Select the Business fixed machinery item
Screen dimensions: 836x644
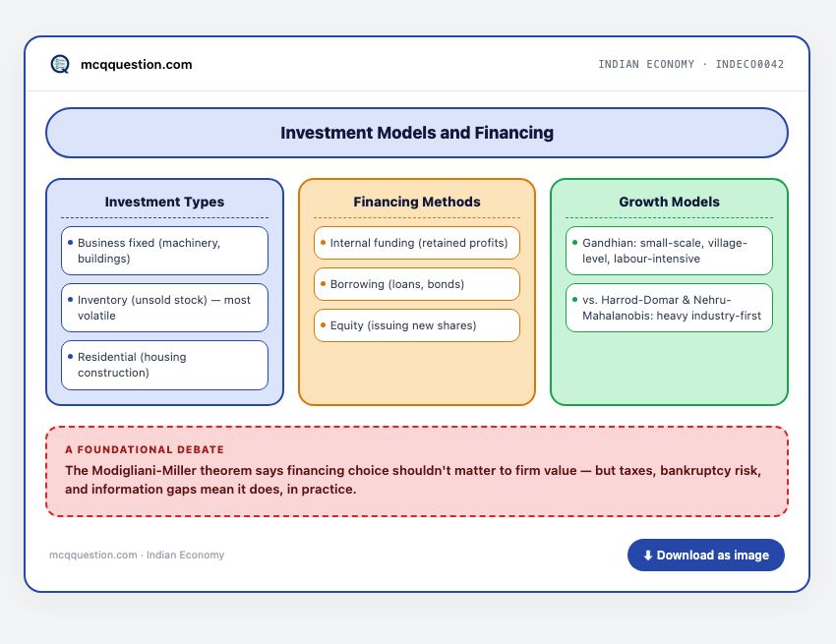[x=165, y=251]
